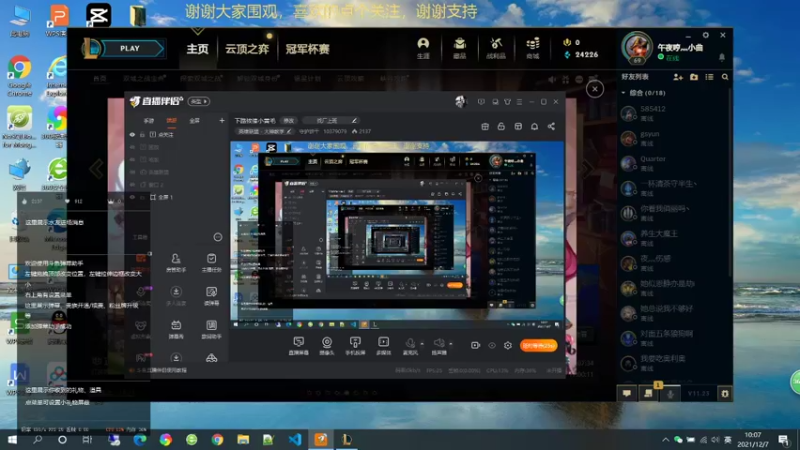Toggle the preview eye icon in bottom toolbar
The image size is (800, 450).
click(492, 345)
